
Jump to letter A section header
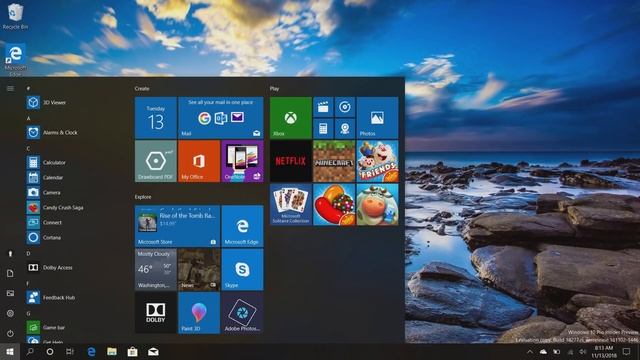tap(29, 118)
